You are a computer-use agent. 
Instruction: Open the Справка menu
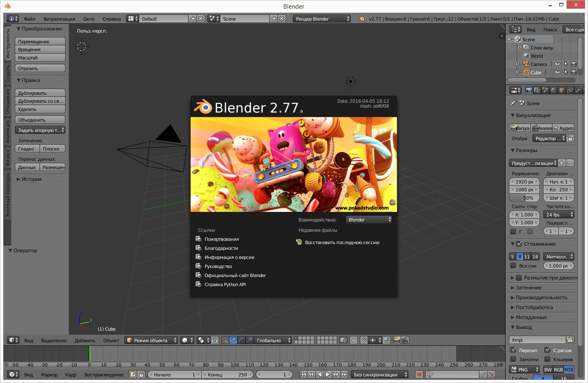(112, 19)
